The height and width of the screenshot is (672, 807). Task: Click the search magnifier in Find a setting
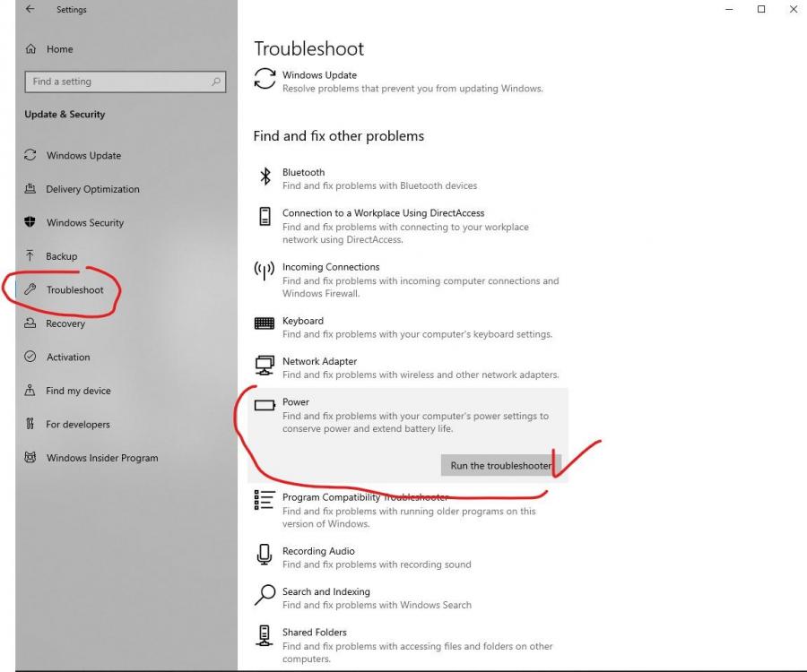coord(216,82)
